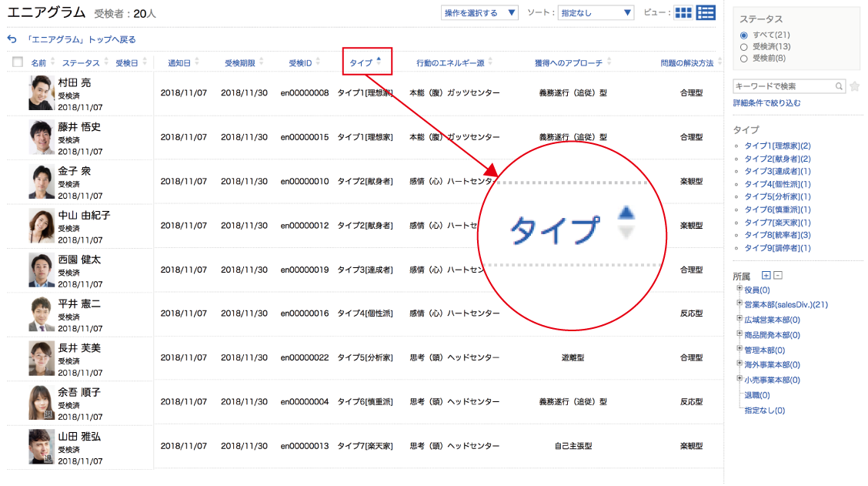Open the 操作を選択する dropdown

click(480, 13)
